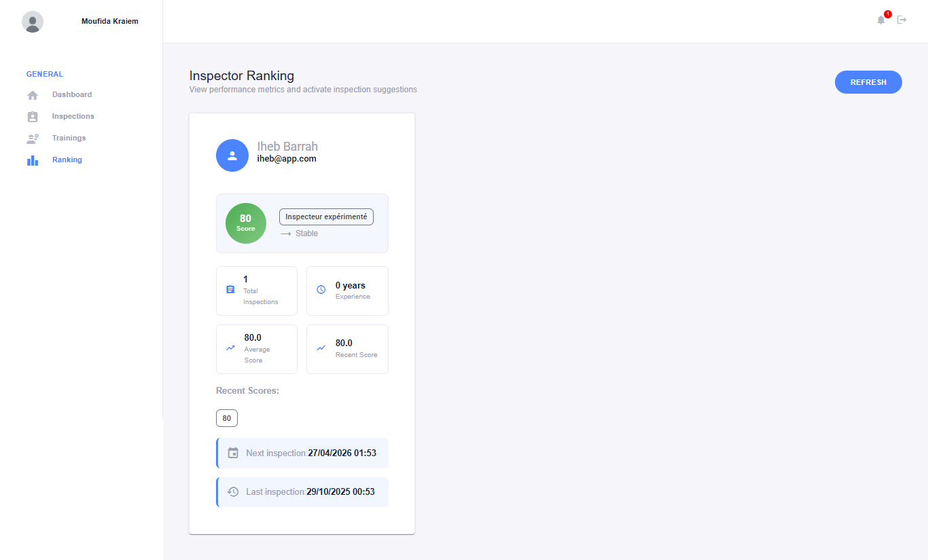Click the Ranking bar chart icon
Screen dimensions: 928x560
tap(33, 160)
